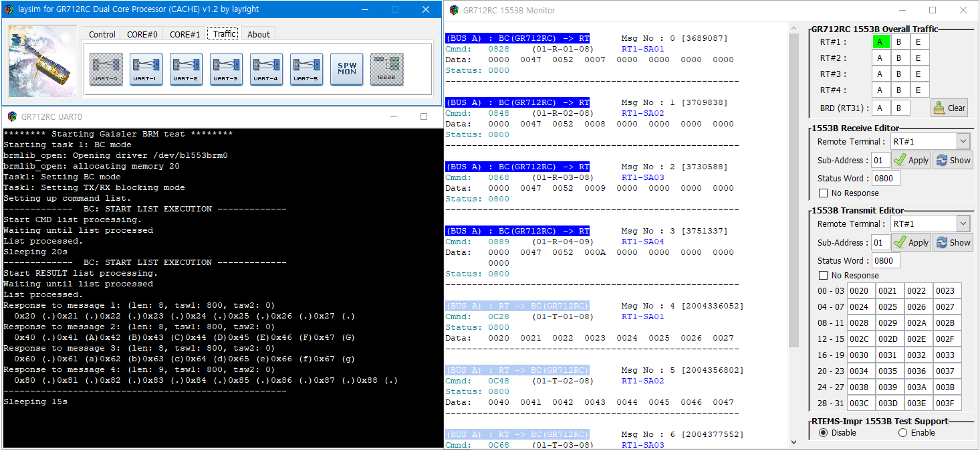
Task: Select the UART-4 icon
Action: [x=265, y=69]
